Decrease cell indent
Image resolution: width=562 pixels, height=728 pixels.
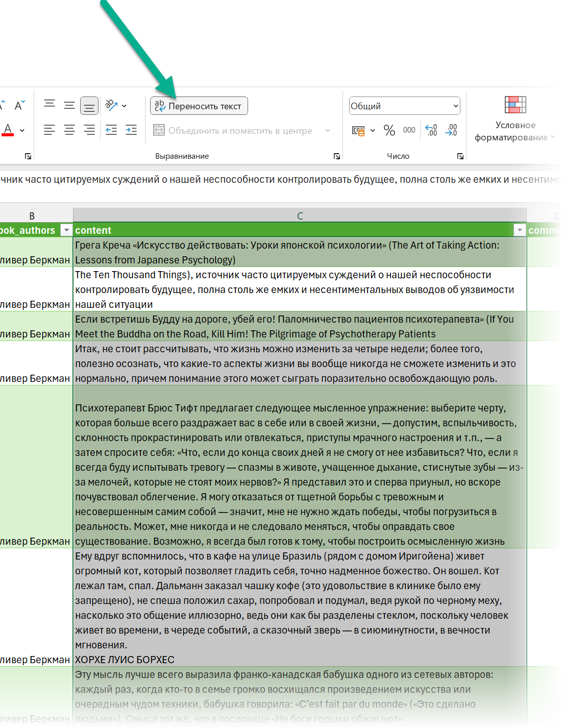(x=111, y=130)
